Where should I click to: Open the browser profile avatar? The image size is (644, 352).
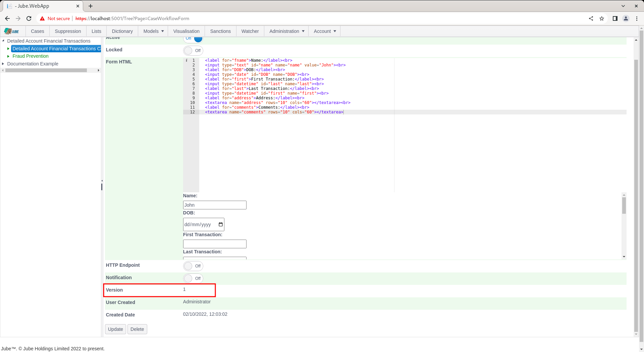coord(626,18)
